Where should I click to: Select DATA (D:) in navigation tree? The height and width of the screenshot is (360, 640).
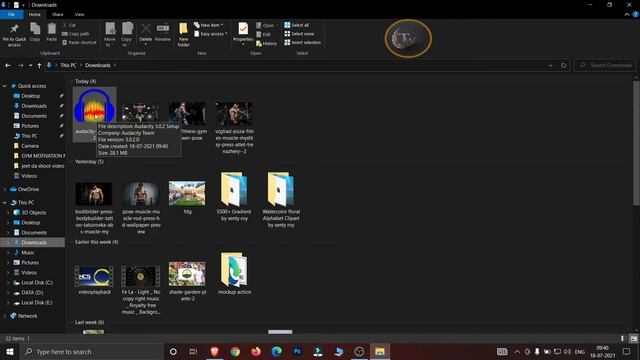32,293
